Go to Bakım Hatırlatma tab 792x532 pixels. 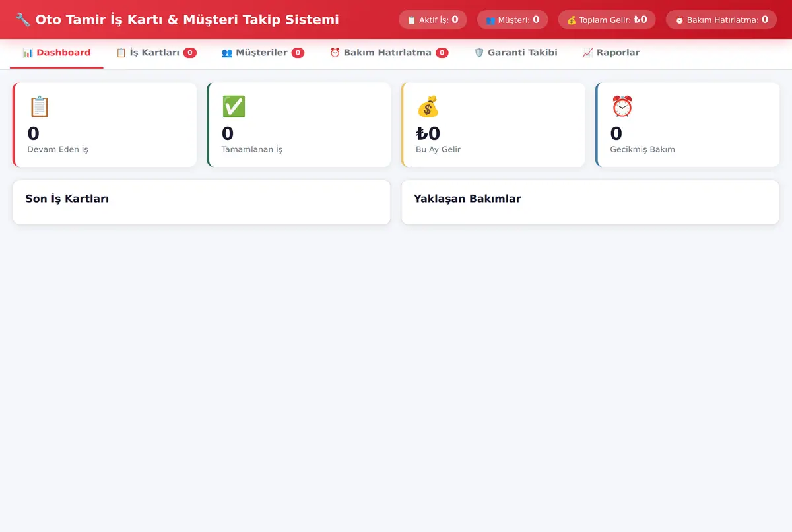coord(389,53)
